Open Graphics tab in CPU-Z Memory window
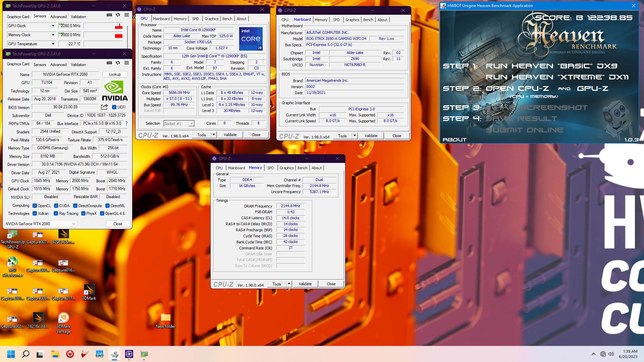This screenshot has width=644, height=362. click(x=286, y=168)
